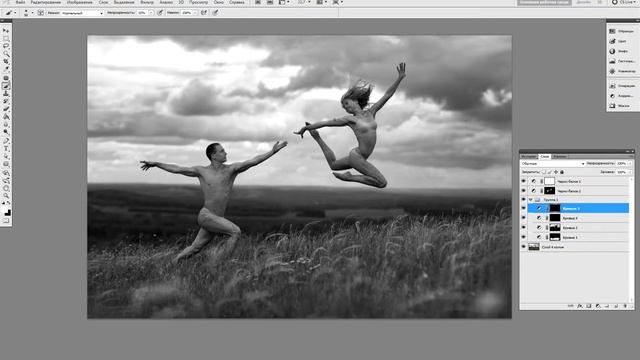The width and height of the screenshot is (640, 360).
Task: Collapse the Группа 1 group triangle
Action: 531,200
